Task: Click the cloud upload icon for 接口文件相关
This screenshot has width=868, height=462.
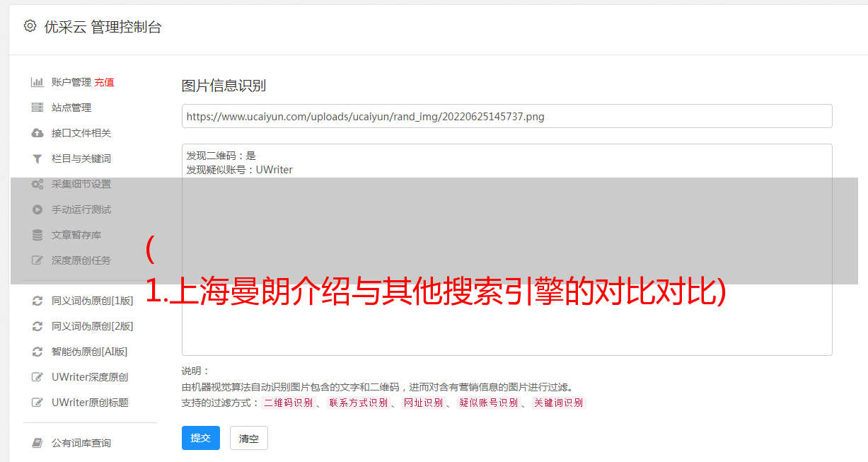Action: coord(37,133)
